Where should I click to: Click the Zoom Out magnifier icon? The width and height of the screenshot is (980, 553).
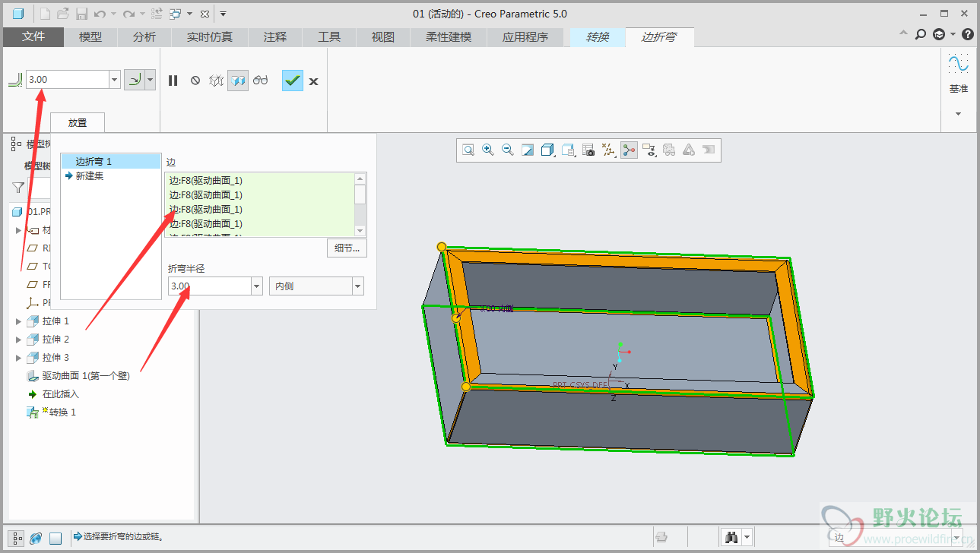508,150
